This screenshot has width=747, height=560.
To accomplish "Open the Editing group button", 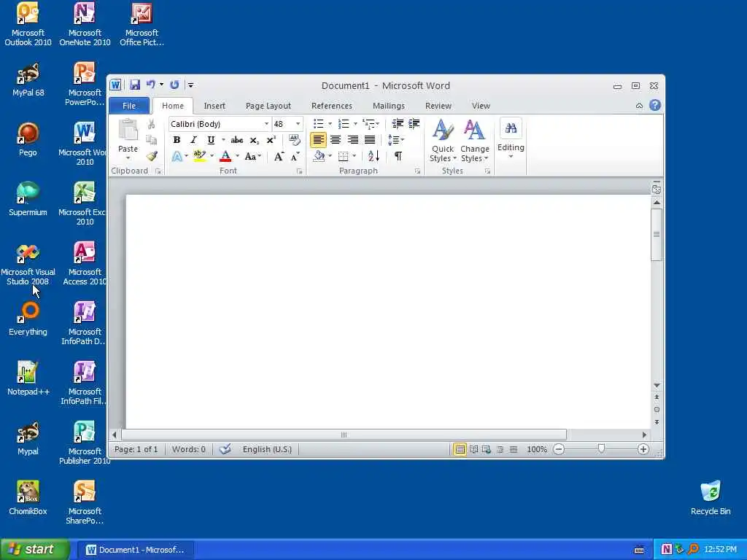I will [511, 139].
